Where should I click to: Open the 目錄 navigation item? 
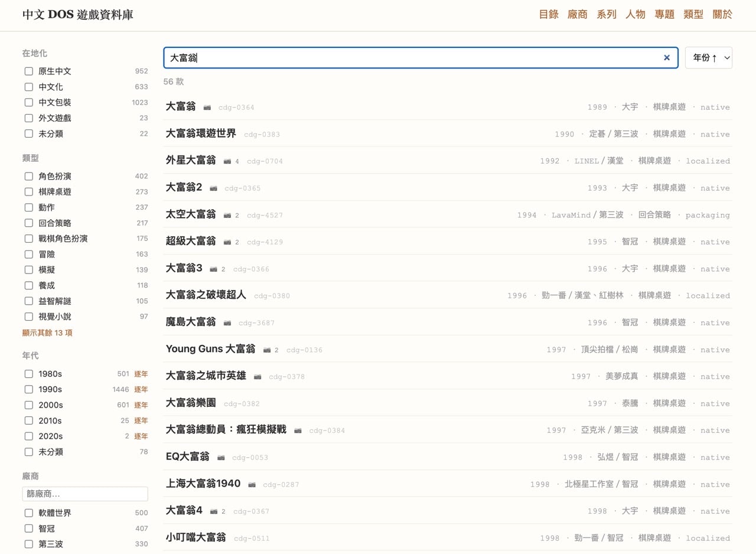pyautogui.click(x=549, y=14)
